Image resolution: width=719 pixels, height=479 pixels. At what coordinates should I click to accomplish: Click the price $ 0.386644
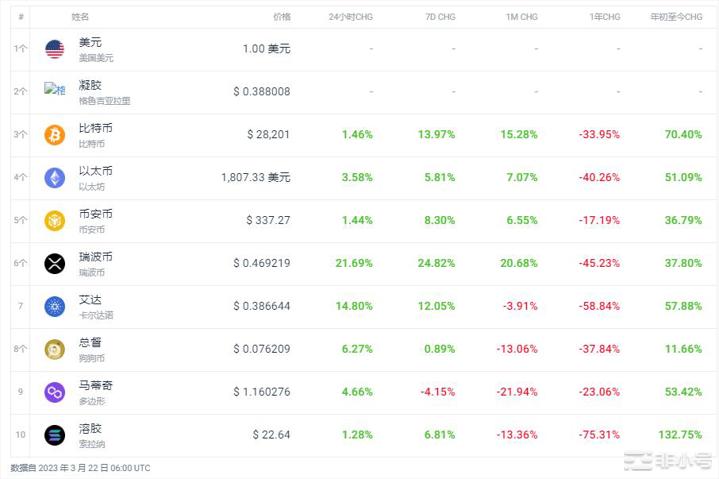coord(261,306)
